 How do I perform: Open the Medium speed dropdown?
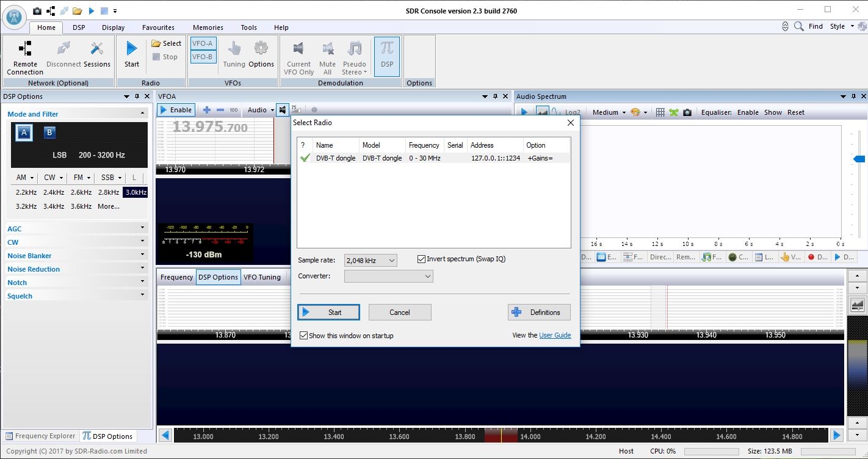609,112
